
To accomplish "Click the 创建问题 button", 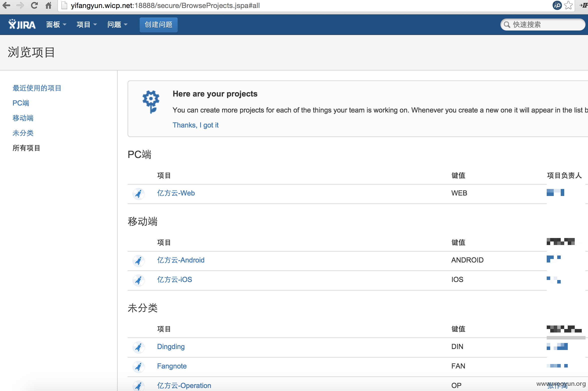I will pyautogui.click(x=159, y=25).
